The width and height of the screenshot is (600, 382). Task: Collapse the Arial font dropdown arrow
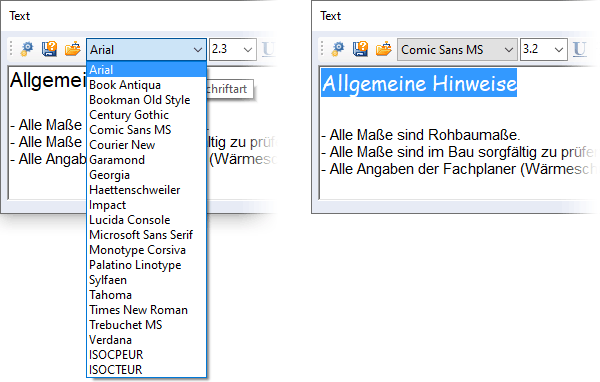198,50
